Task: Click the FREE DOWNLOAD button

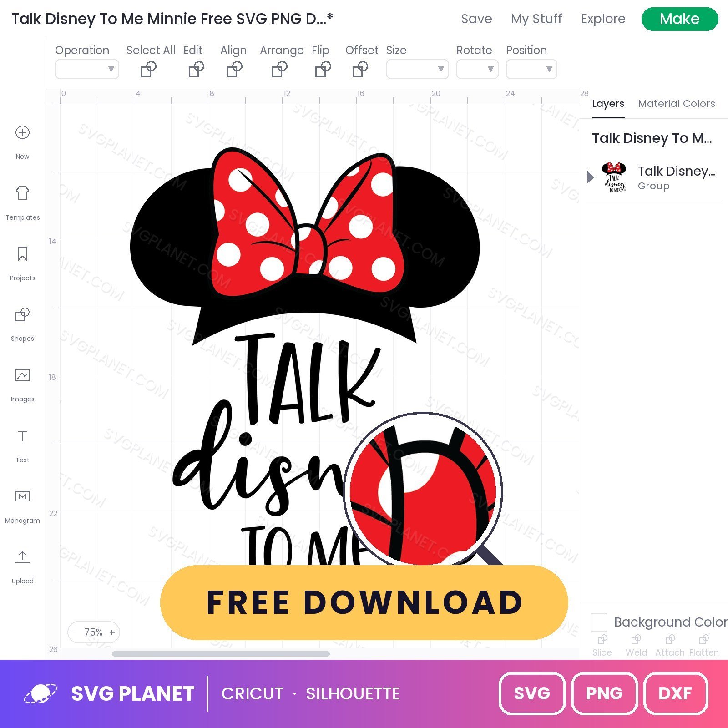Action: tap(364, 602)
